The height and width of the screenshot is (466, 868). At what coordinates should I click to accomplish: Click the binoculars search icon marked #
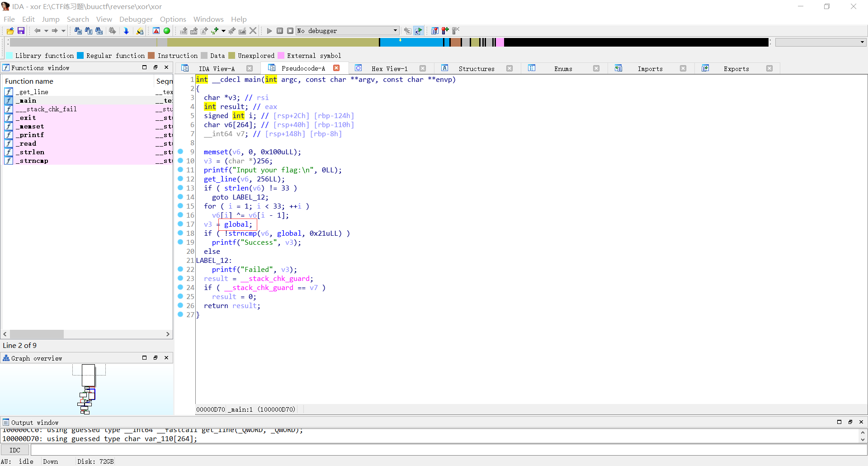78,31
